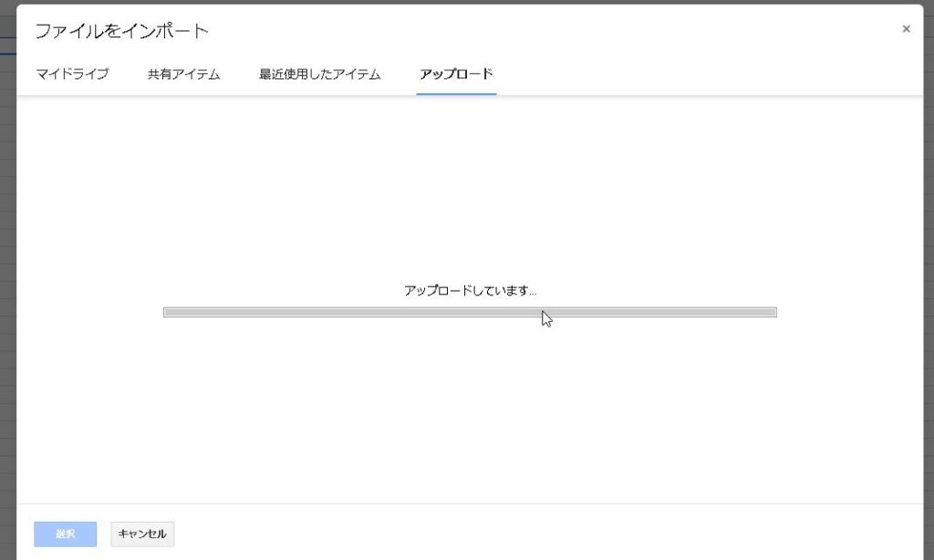Click the dimmed spreadsheet left of dialog
The image size is (934, 560).
pyautogui.click(x=7, y=274)
